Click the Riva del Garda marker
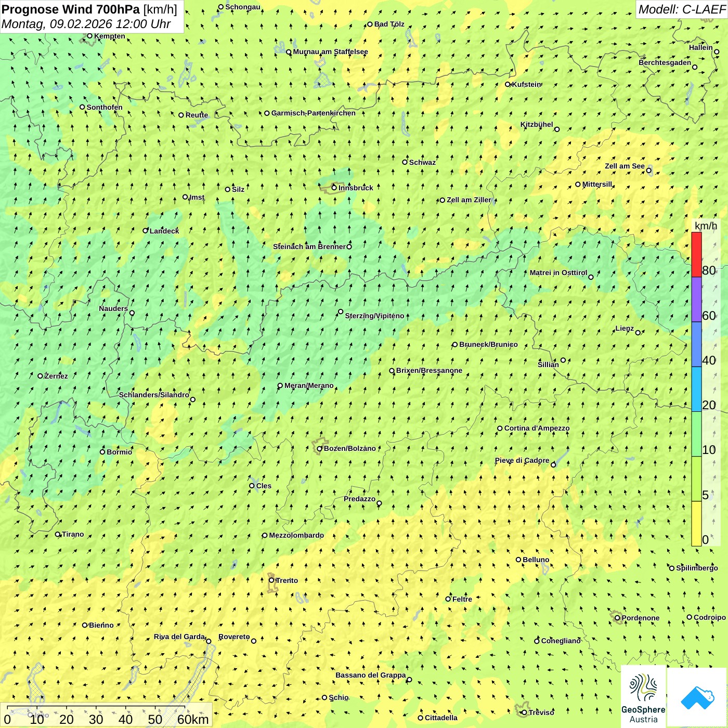The width and height of the screenshot is (728, 728). pyautogui.click(x=209, y=641)
